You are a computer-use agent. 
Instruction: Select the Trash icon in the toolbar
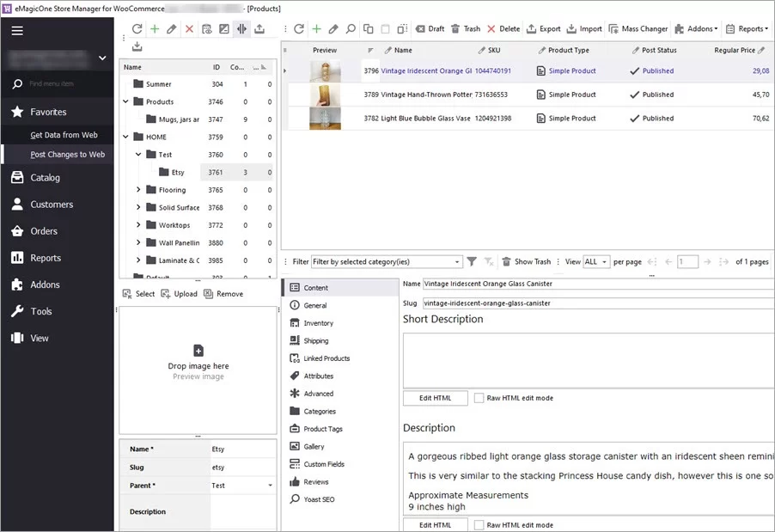pos(465,28)
